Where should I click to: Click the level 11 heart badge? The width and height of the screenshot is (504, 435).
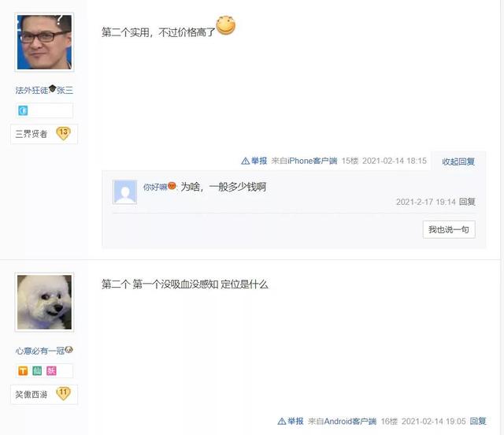(63, 393)
